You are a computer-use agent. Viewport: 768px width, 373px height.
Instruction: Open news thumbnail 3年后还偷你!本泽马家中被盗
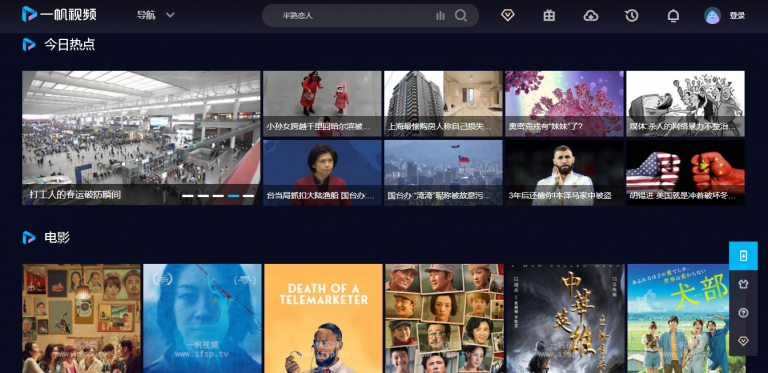(x=564, y=173)
